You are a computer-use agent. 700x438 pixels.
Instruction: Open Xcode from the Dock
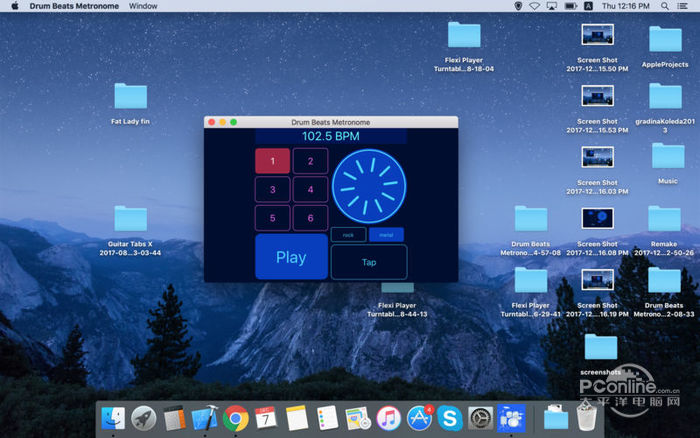click(x=206, y=417)
